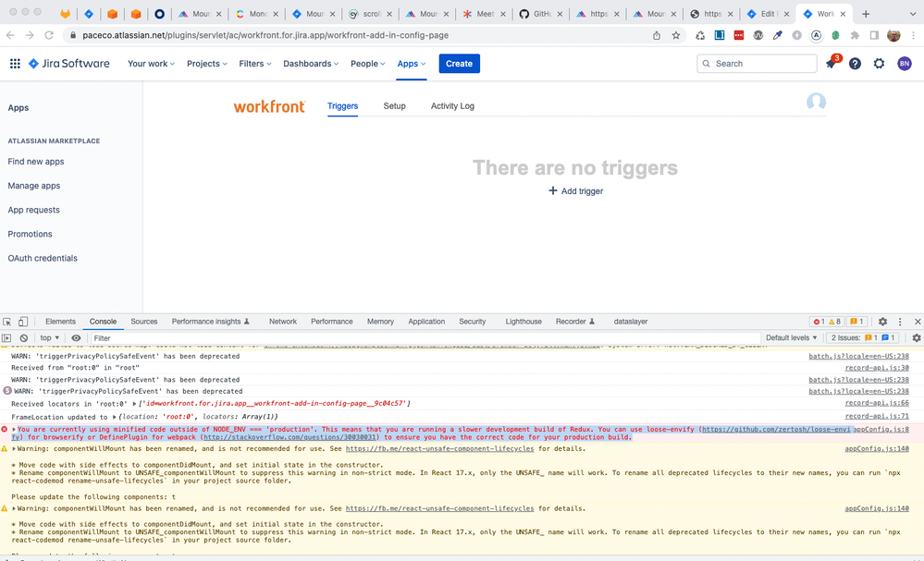
Task: Clear the console with the clear icon
Action: point(23,338)
